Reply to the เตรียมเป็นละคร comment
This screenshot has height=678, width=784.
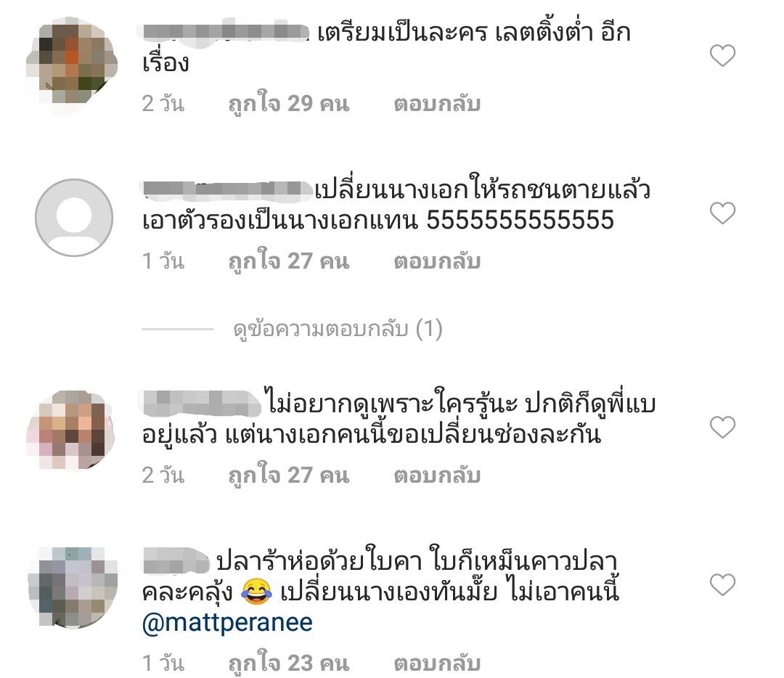[437, 104]
